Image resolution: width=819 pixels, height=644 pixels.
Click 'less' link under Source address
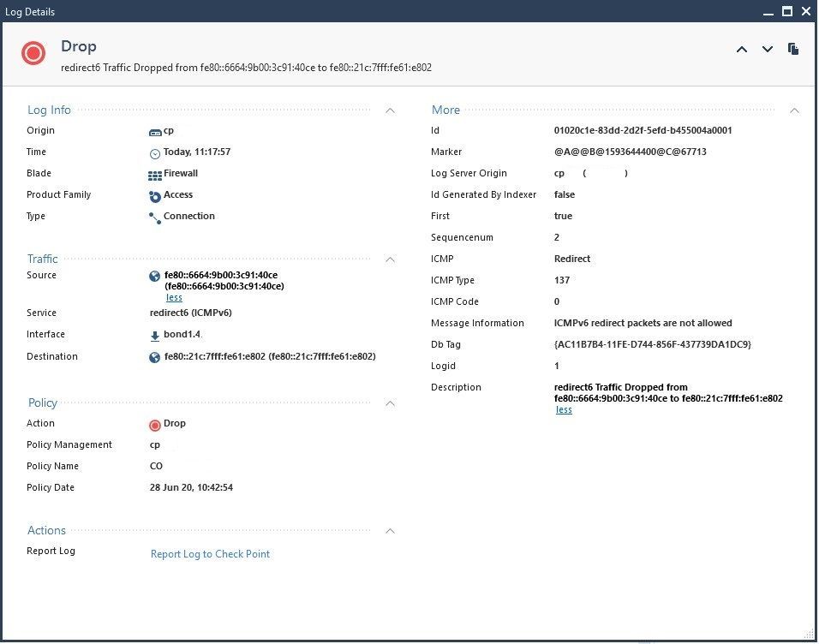174,297
